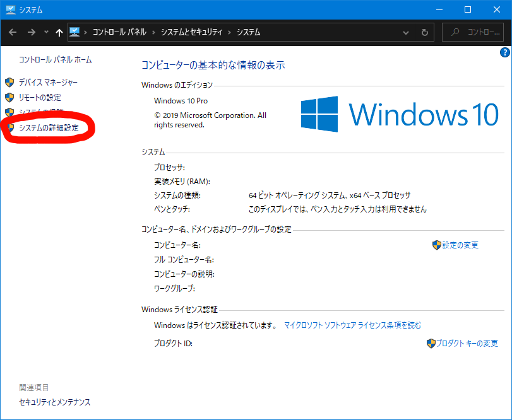This screenshot has height=420, width=512.
Task: Click 関連項目 heading
Action: coord(34,387)
